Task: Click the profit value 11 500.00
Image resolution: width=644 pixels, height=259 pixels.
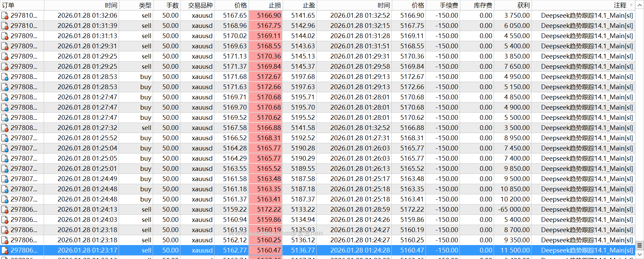Action: click(x=515, y=250)
